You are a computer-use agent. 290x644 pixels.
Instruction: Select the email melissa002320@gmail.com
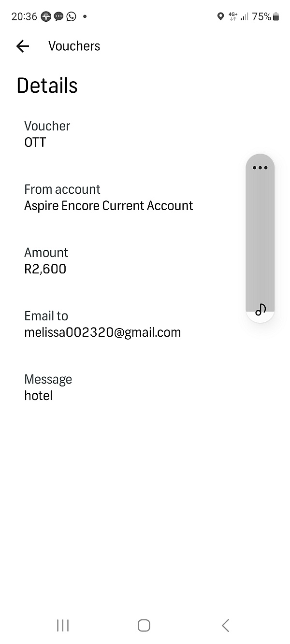pyautogui.click(x=102, y=332)
